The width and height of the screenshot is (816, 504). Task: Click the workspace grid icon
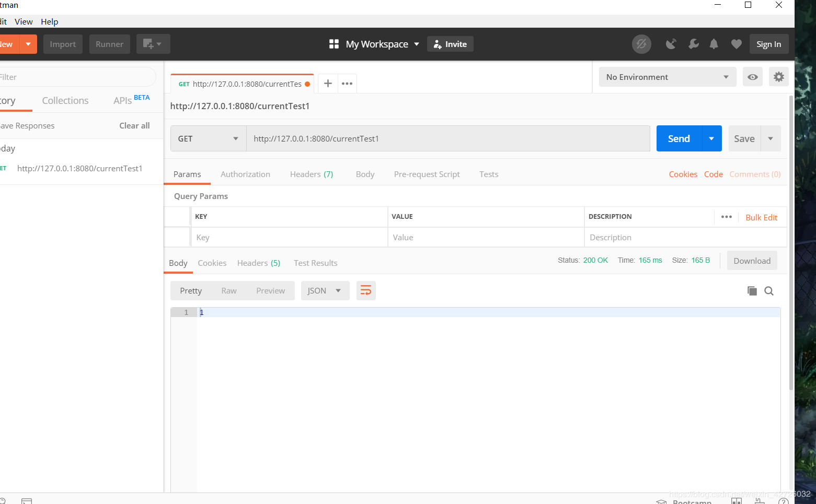point(334,44)
